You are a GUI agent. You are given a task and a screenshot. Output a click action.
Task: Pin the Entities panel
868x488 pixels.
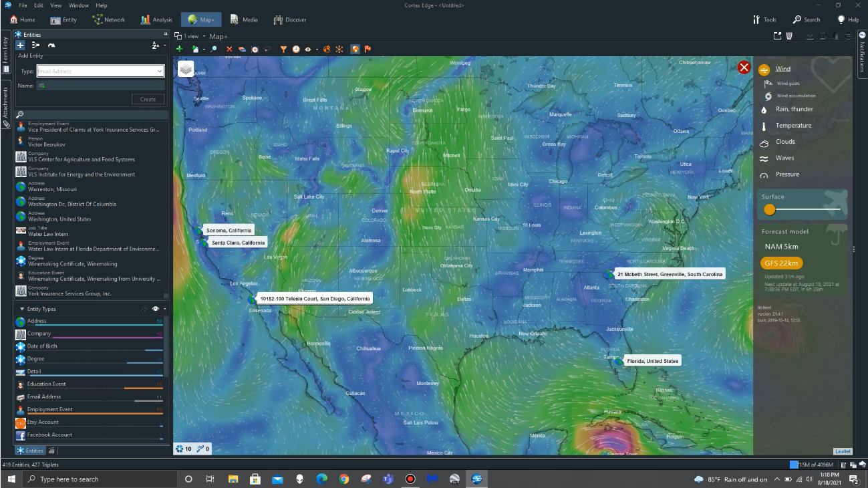(164, 34)
